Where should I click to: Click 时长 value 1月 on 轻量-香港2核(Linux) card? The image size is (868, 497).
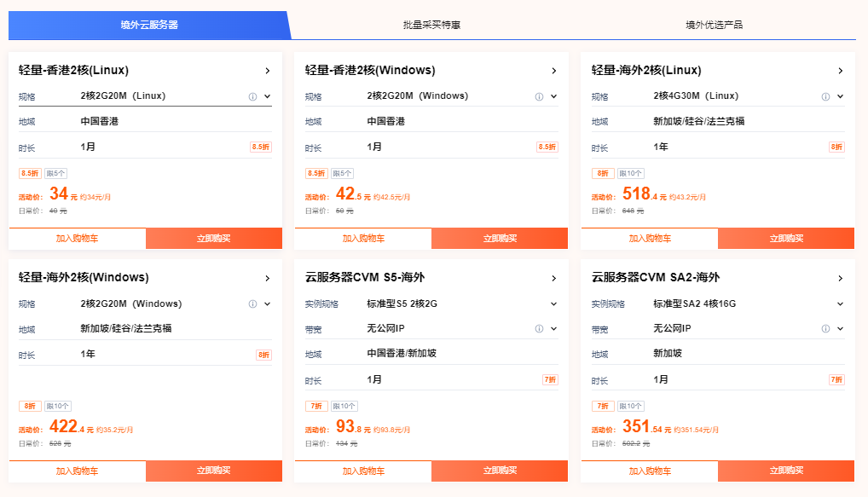tap(88, 147)
